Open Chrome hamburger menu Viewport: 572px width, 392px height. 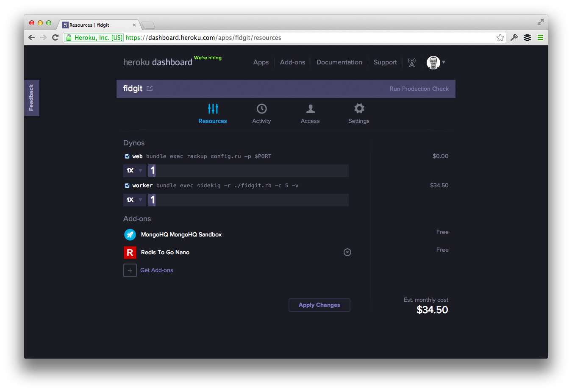[540, 38]
